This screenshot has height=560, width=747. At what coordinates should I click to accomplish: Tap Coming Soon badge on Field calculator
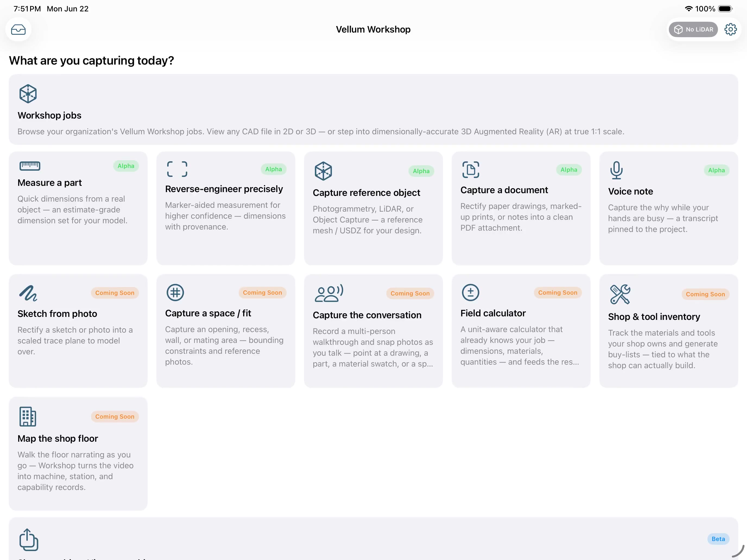(x=558, y=293)
